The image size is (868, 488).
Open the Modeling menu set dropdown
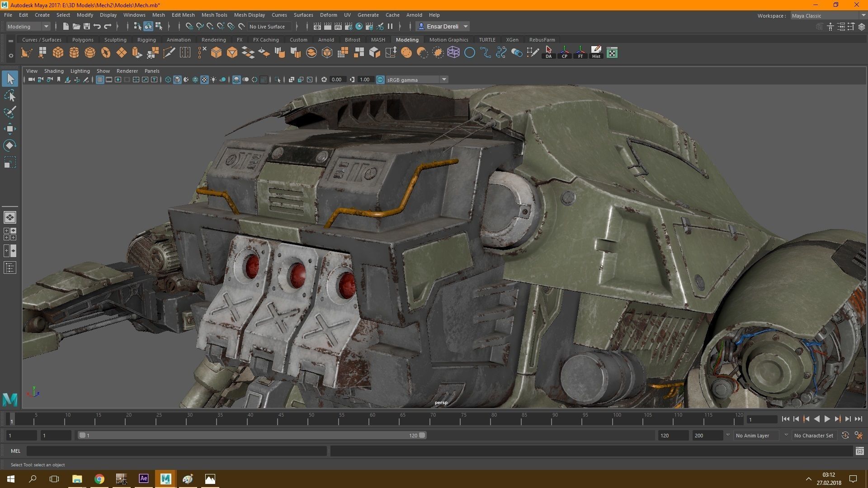coord(28,27)
